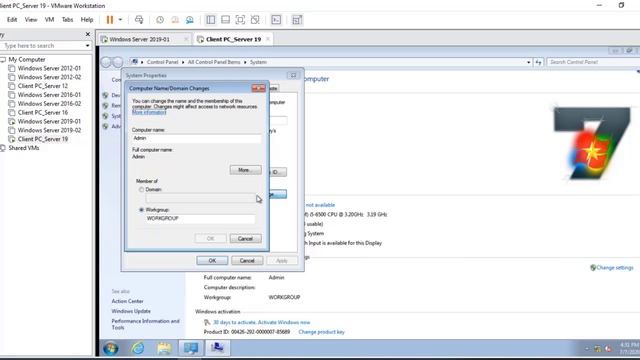640x360 pixels.
Task: Open the VM menu
Action: click(49, 20)
